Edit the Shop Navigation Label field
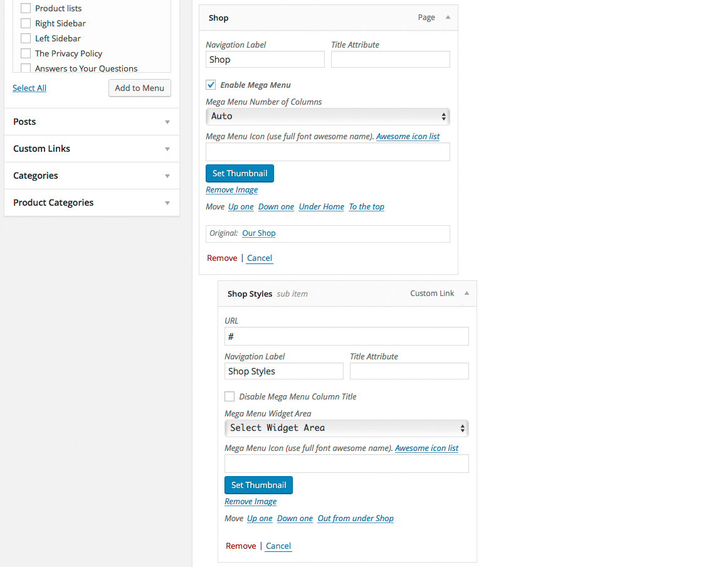 click(x=265, y=60)
